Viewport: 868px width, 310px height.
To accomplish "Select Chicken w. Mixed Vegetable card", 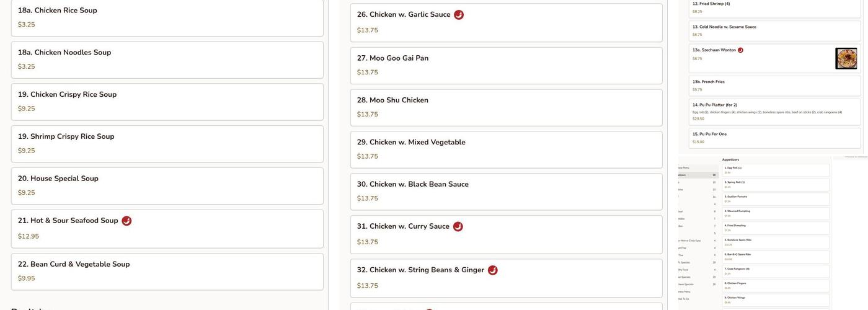I will point(506,149).
